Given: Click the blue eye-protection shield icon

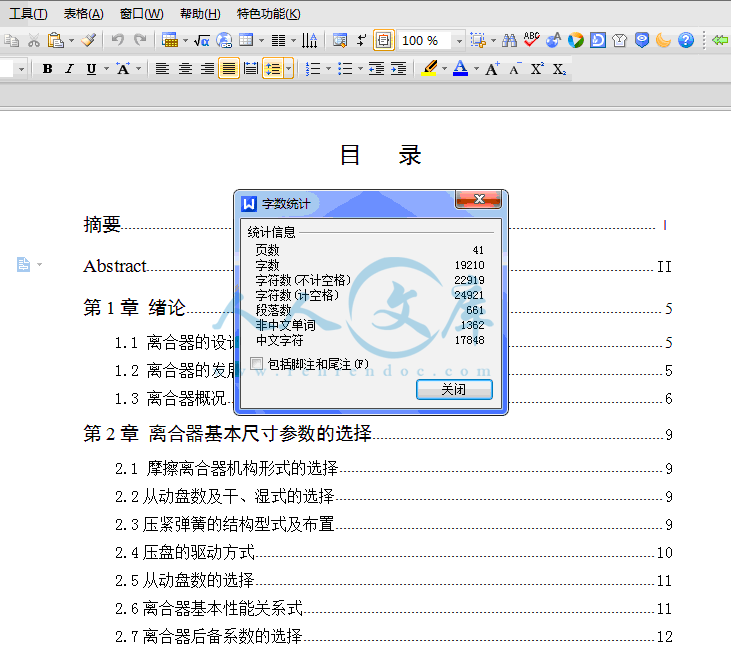Looking at the screenshot, I should coord(642,41).
